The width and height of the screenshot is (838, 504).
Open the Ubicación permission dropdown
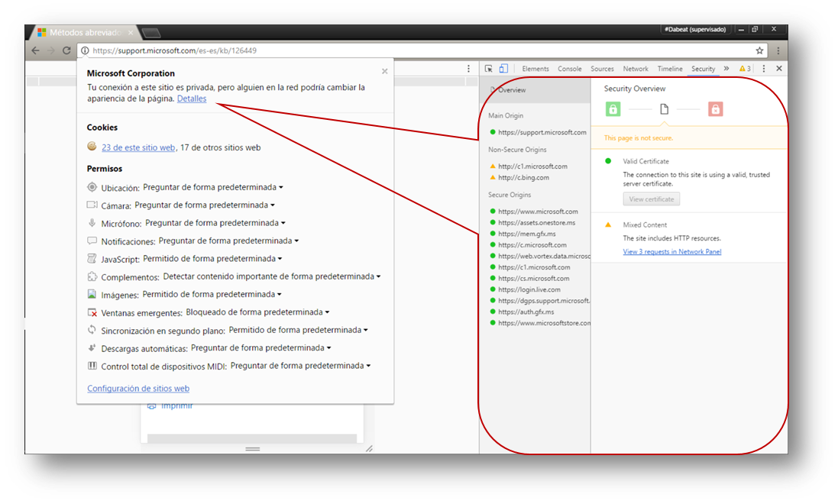[213, 187]
